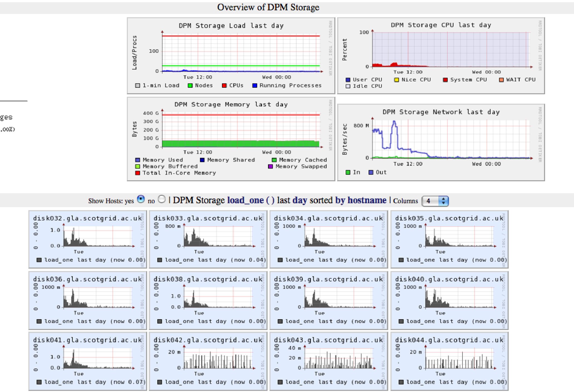Open the disk040.gla.scotgrid.ac.uk host graph
This screenshot has width=574, height=392.
click(449, 301)
